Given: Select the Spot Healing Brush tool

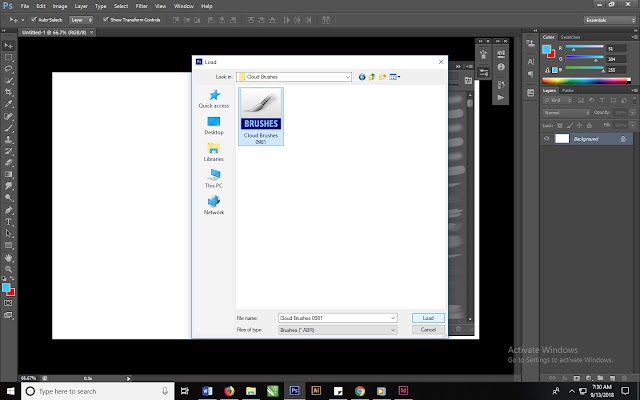Looking at the screenshot, I should tap(9, 116).
